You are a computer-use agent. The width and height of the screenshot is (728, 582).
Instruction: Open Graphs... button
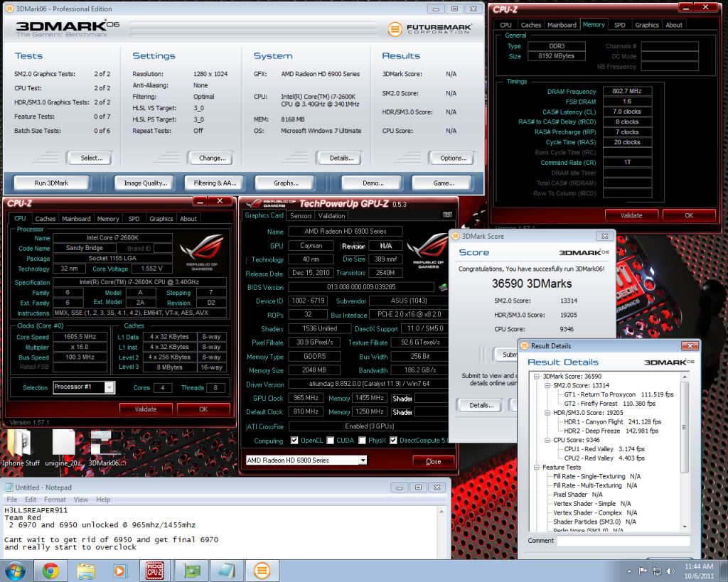click(x=286, y=183)
